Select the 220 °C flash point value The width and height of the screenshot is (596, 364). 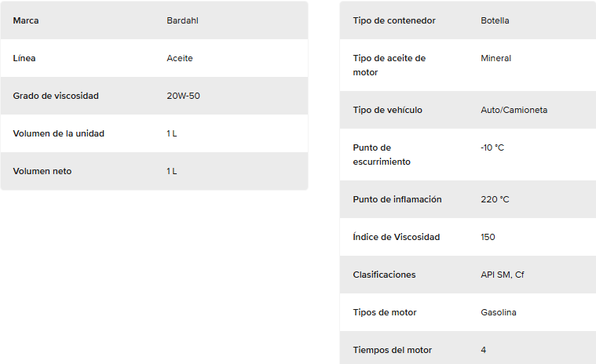tap(495, 199)
